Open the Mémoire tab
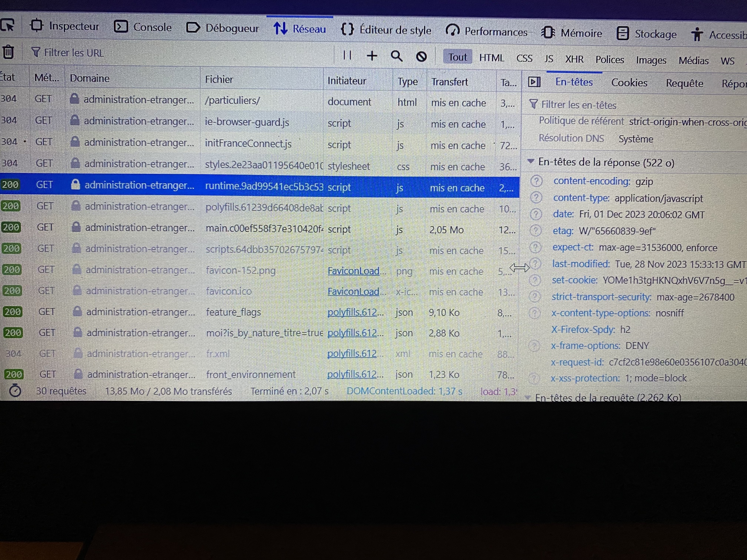747x560 pixels. (x=571, y=33)
